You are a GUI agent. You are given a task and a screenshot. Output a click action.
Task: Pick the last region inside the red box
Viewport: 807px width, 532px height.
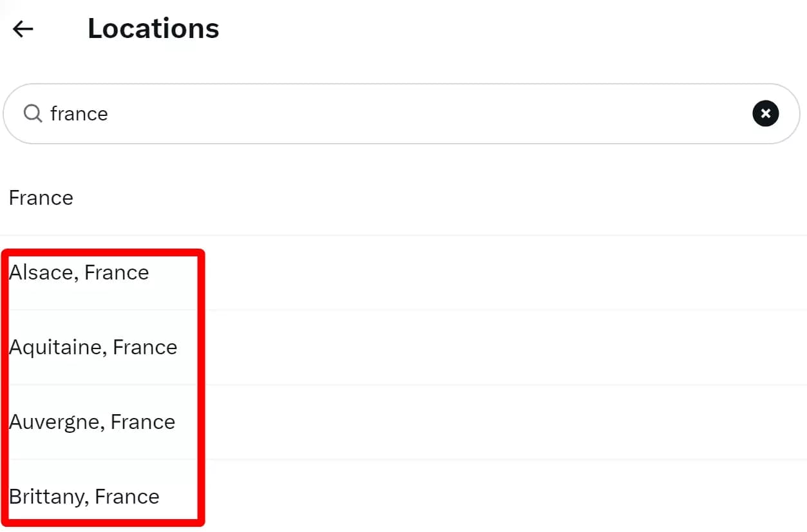pos(84,497)
